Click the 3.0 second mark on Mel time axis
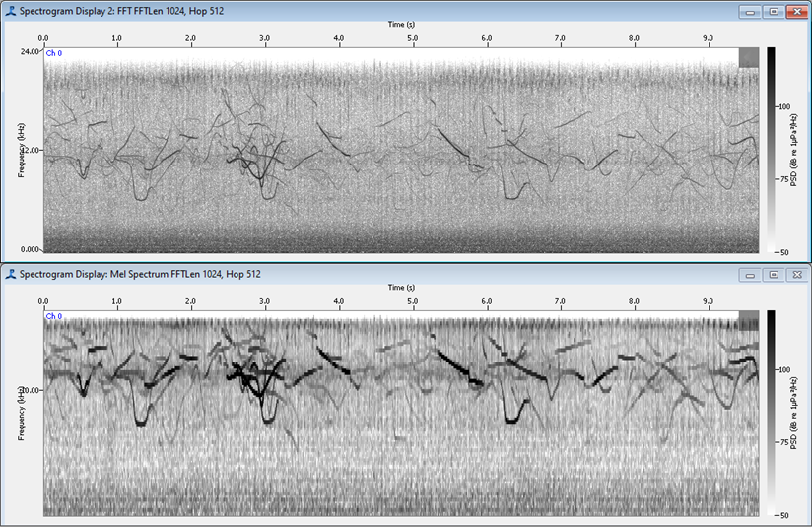This screenshot has height=527, width=812. (x=264, y=301)
